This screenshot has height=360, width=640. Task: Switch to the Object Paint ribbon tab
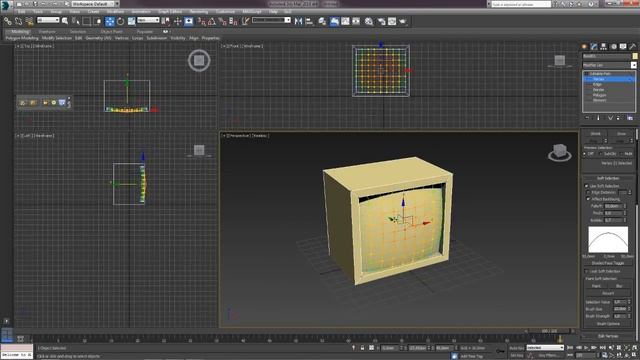111,31
